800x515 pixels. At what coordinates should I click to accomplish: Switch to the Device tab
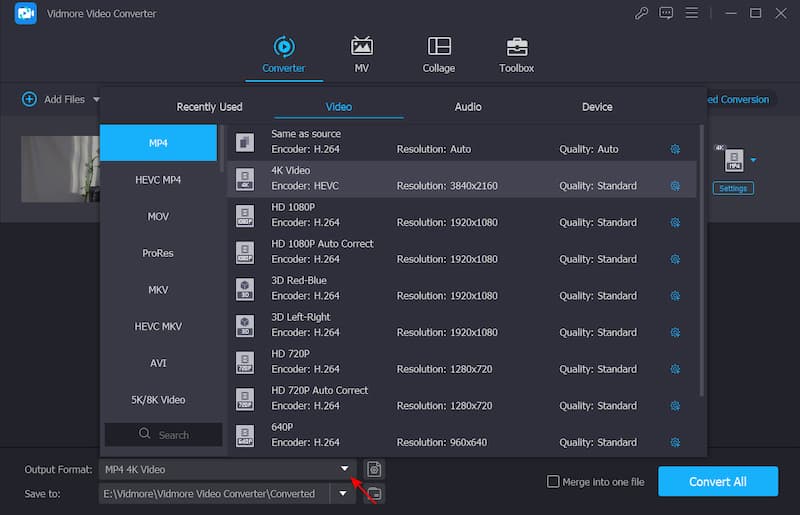[x=597, y=107]
